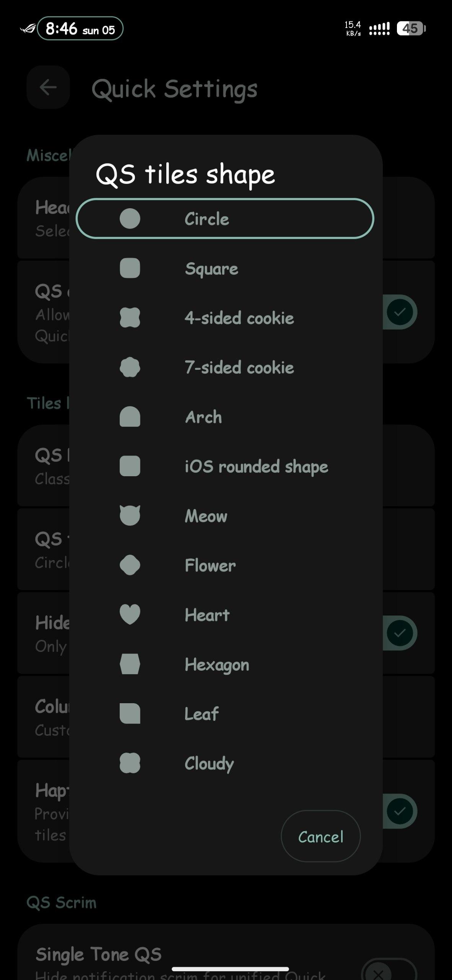452x980 pixels.
Task: Click the Flower shape icon
Action: pos(130,565)
